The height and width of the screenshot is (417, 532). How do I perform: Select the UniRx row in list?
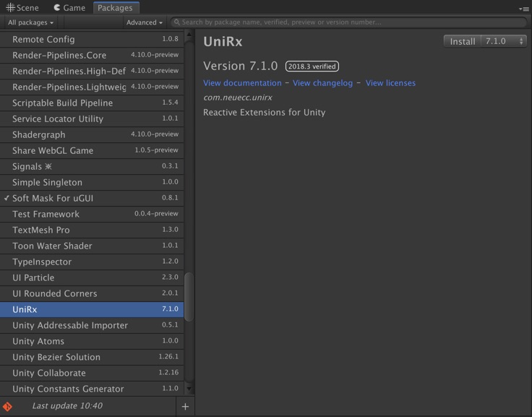click(92, 309)
